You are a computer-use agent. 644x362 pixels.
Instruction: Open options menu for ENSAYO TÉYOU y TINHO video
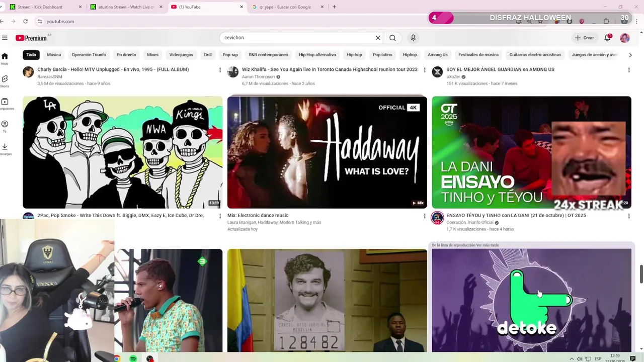pyautogui.click(x=628, y=216)
